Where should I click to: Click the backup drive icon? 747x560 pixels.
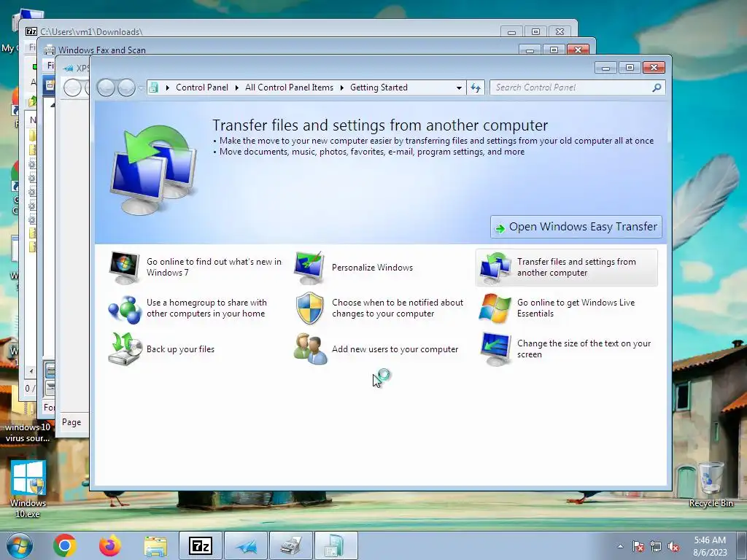tap(125, 349)
